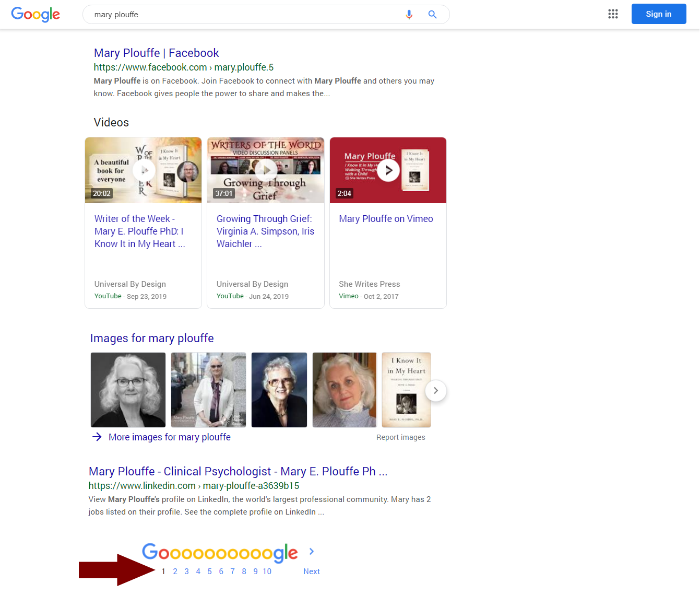Play the Writer of the Week video thumbnail
Image resolution: width=700 pixels, height=595 pixels.
(144, 170)
